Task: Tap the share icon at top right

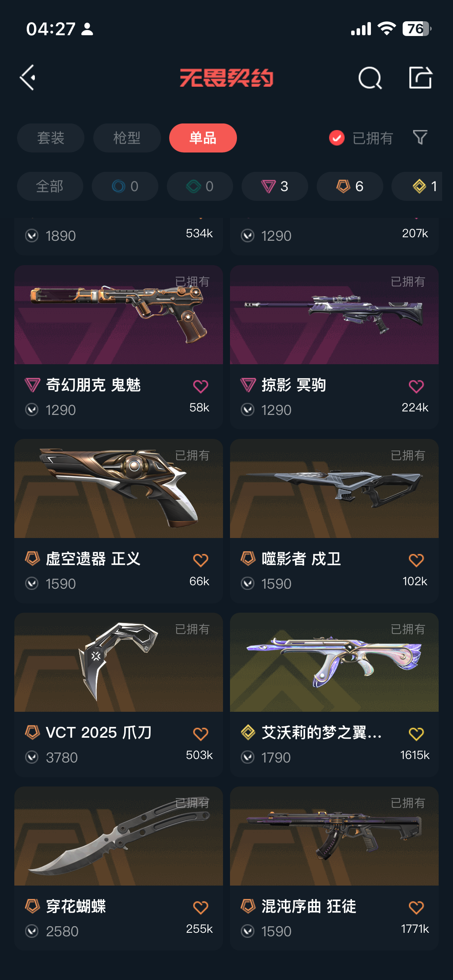Action: click(x=420, y=77)
